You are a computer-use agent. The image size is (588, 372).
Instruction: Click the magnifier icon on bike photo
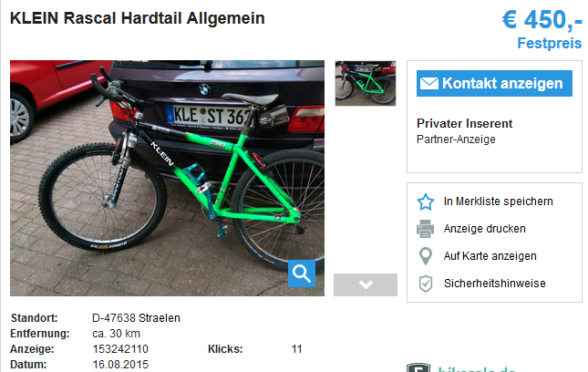302,274
